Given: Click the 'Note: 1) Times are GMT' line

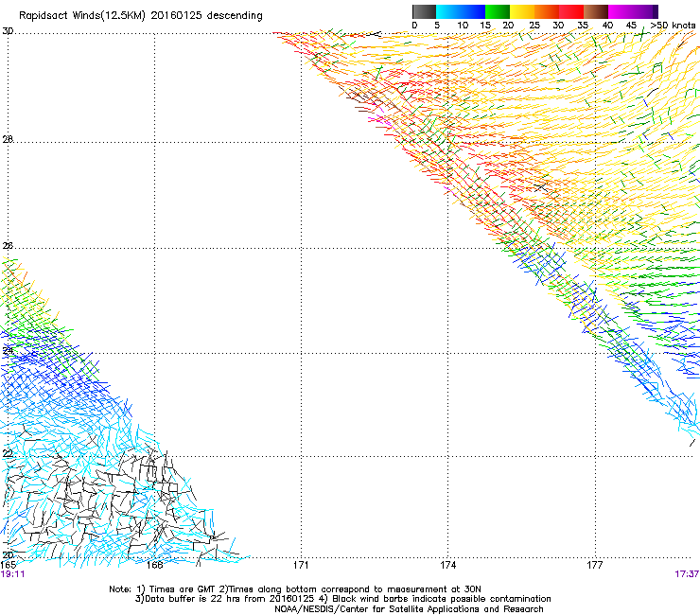Looking at the screenshot, I should click(x=295, y=589).
